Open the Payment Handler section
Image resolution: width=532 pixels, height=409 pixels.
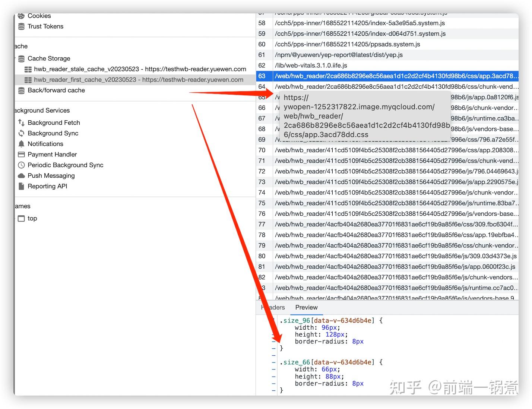pos(21,154)
